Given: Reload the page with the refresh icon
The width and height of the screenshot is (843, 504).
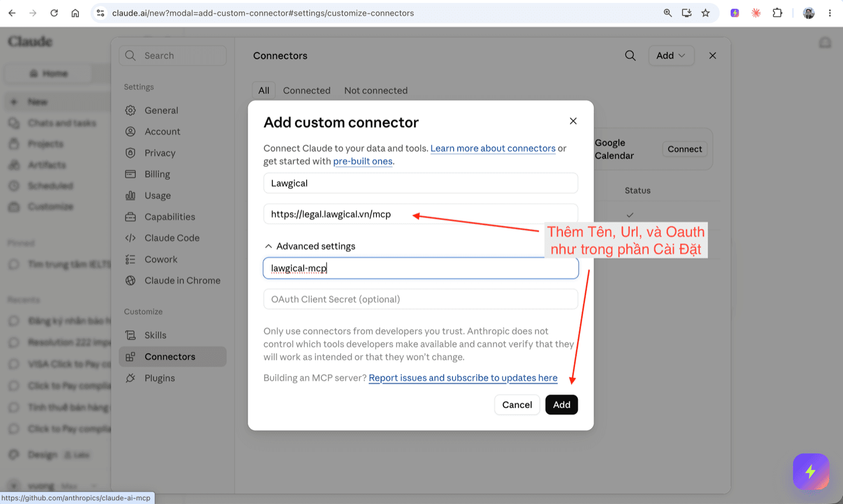Looking at the screenshot, I should pos(54,13).
